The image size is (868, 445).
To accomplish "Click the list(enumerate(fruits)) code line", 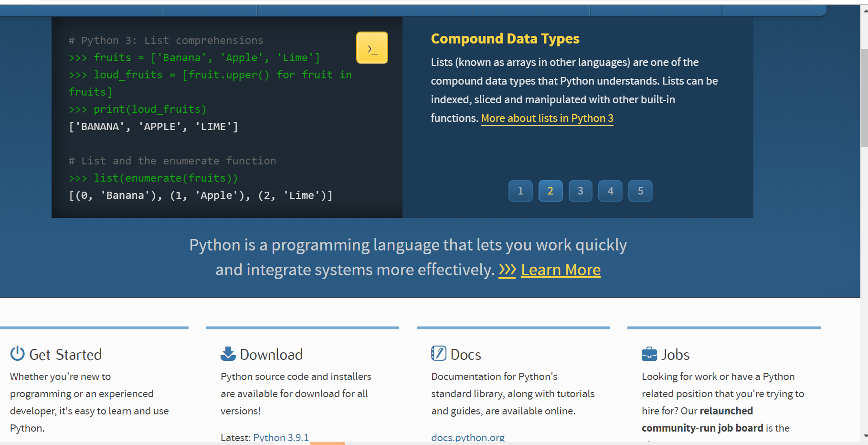I will coord(153,178).
